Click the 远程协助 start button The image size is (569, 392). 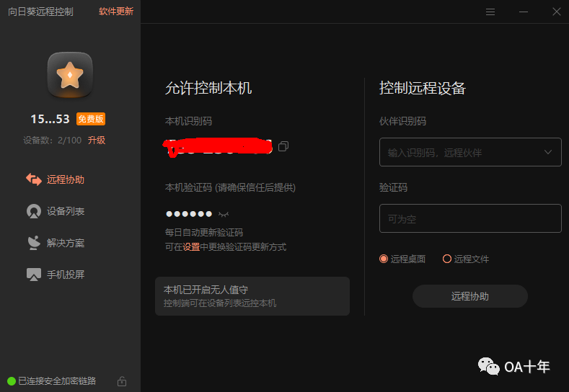pyautogui.click(x=470, y=296)
